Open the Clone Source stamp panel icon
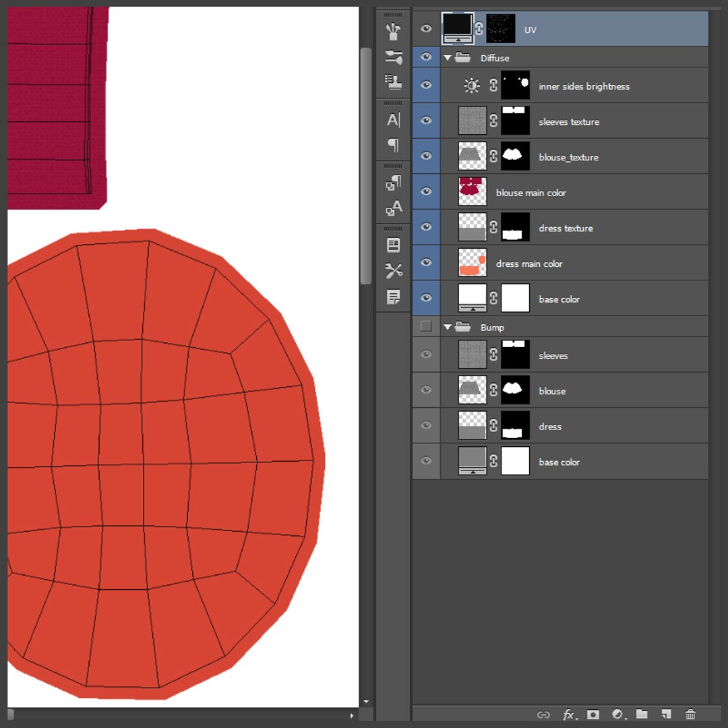The height and width of the screenshot is (728, 728). point(393,82)
